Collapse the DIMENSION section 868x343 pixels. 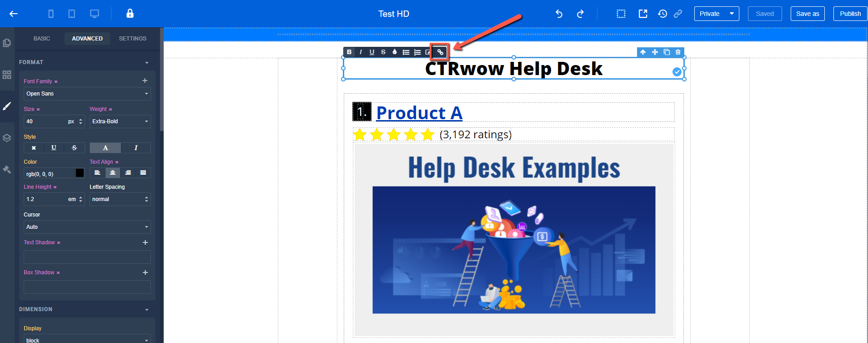[x=147, y=310]
